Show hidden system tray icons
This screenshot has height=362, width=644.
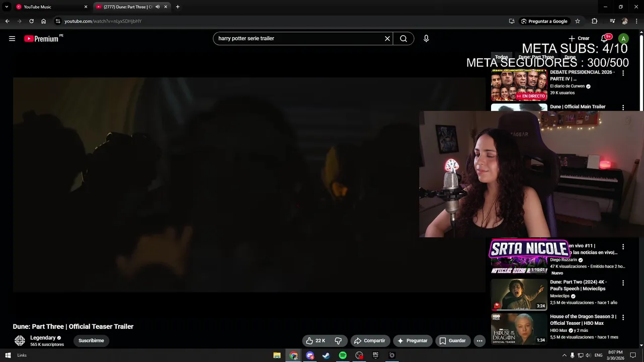coord(564,355)
